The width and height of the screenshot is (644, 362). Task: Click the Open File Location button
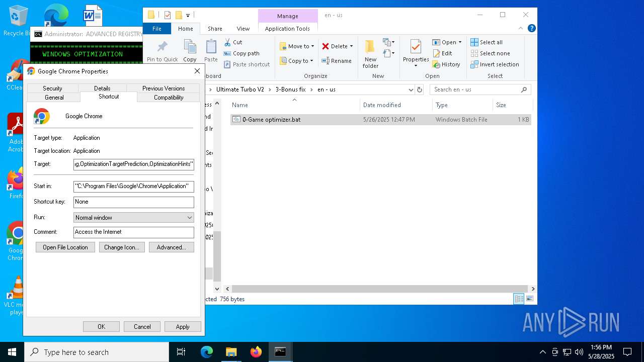pyautogui.click(x=65, y=247)
